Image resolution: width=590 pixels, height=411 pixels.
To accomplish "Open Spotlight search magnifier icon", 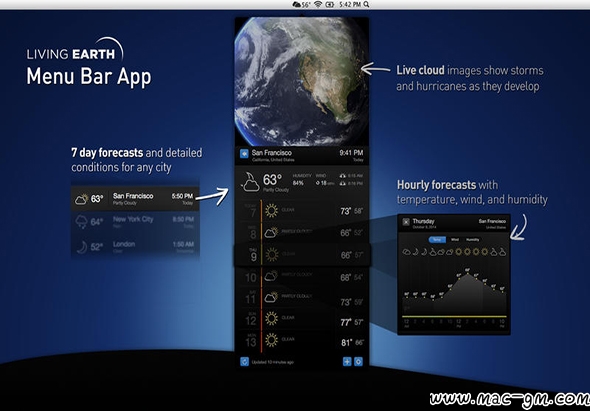I will (x=366, y=5).
